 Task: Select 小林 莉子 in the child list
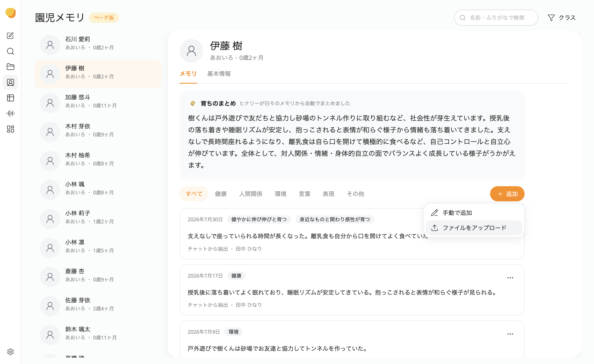click(x=98, y=219)
